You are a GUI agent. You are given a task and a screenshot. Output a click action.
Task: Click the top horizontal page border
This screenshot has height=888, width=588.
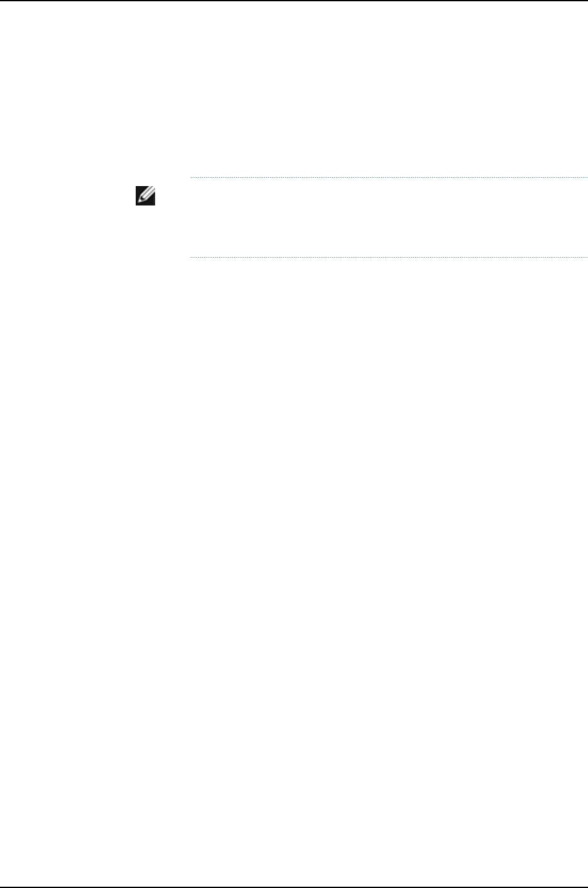[294, 1]
